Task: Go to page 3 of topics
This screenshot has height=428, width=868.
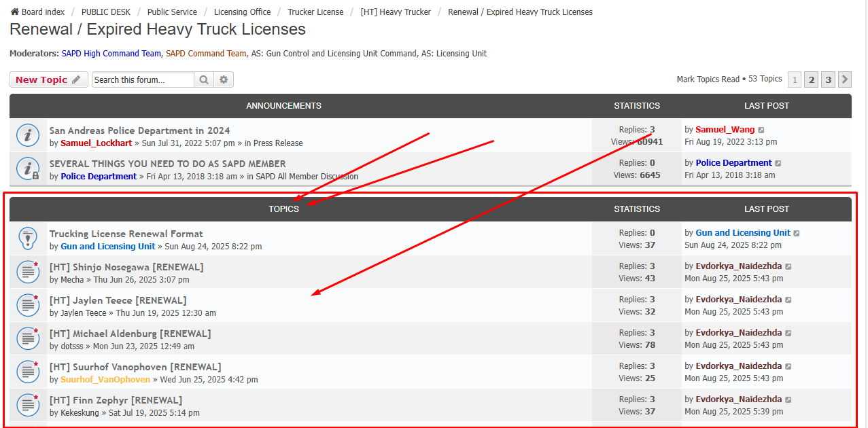Action: 828,79
